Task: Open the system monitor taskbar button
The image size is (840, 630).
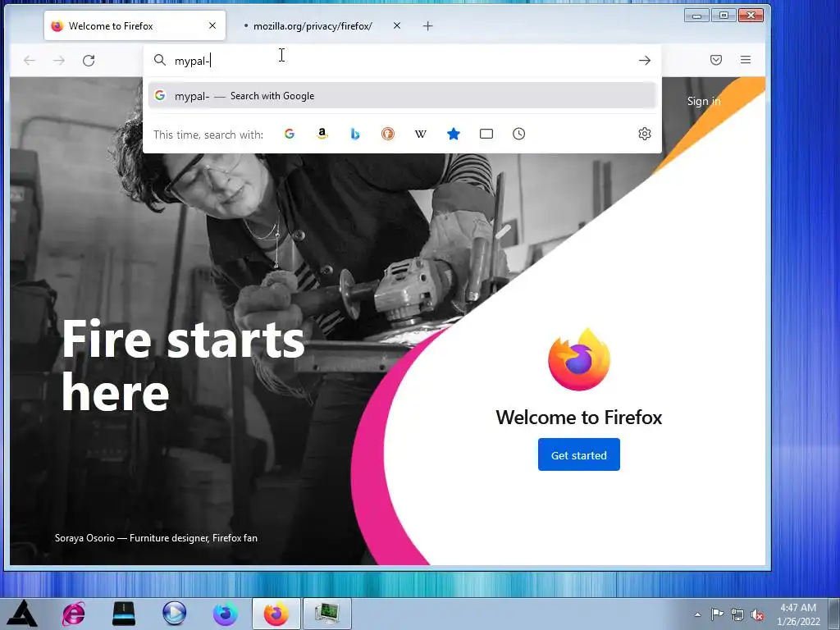Action: pos(326,614)
